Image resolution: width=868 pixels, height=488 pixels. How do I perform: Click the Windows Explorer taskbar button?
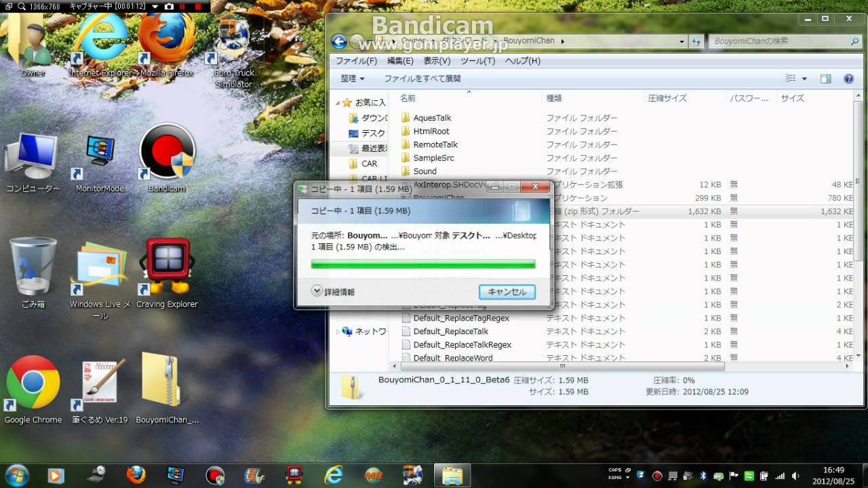(452, 476)
